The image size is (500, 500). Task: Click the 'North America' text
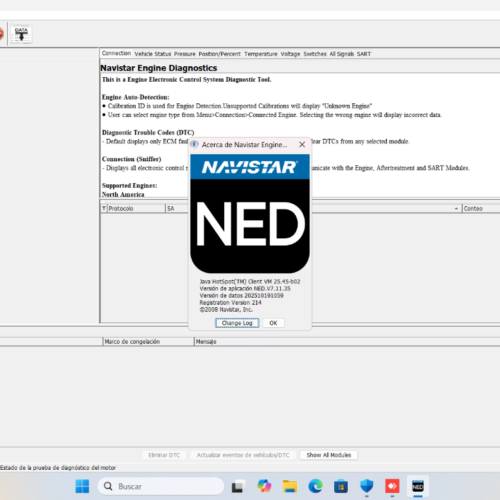(x=123, y=194)
